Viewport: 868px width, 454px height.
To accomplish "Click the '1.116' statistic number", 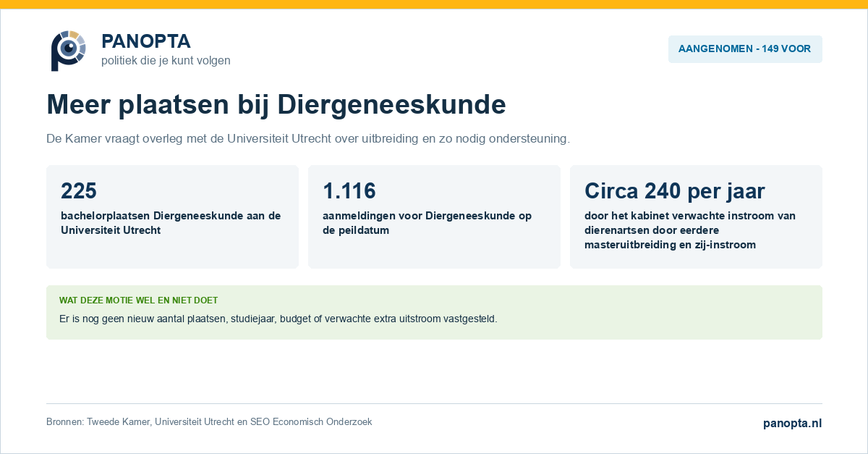I will pos(349,190).
